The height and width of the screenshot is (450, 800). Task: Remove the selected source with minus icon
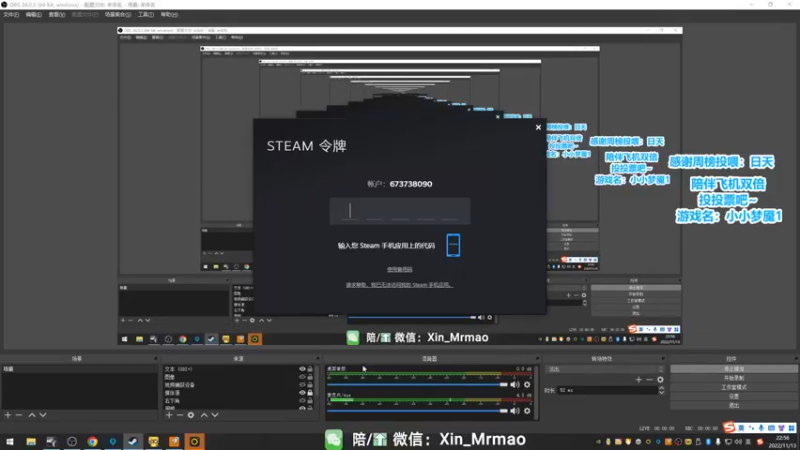pyautogui.click(x=180, y=415)
